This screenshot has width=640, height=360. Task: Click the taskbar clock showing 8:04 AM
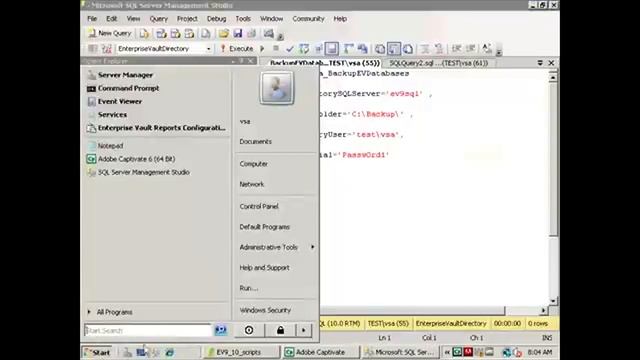540,352
